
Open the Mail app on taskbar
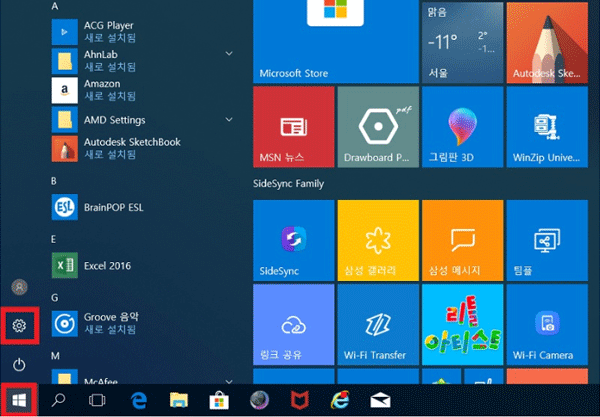[x=380, y=400]
